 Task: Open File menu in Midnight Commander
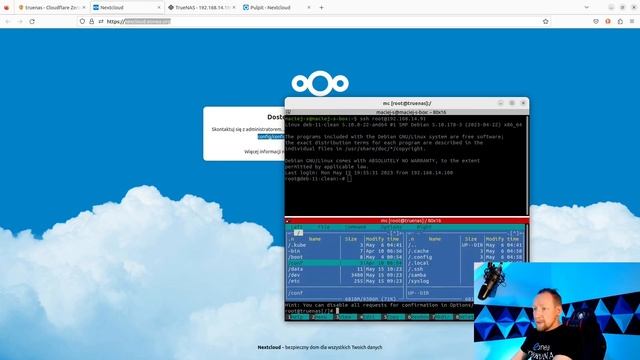[x=324, y=227]
